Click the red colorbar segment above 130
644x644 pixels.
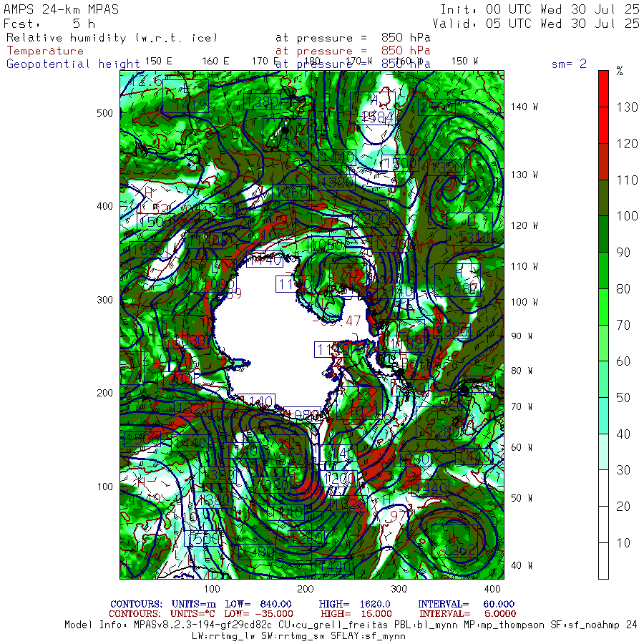[x=603, y=89]
